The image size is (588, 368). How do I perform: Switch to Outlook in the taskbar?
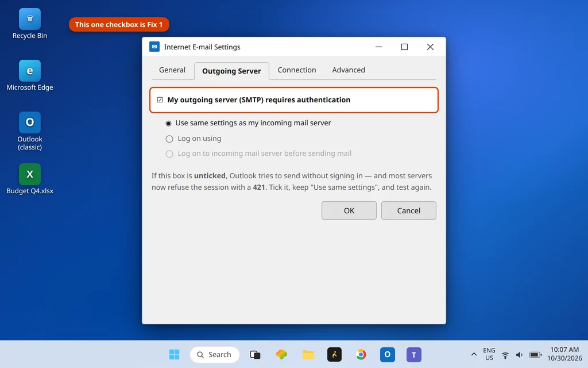coord(388,354)
